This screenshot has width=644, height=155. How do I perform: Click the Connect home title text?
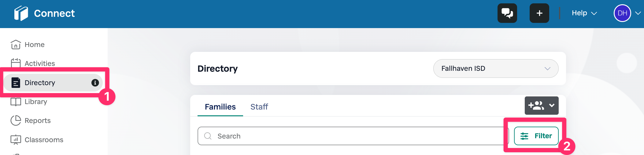54,13
